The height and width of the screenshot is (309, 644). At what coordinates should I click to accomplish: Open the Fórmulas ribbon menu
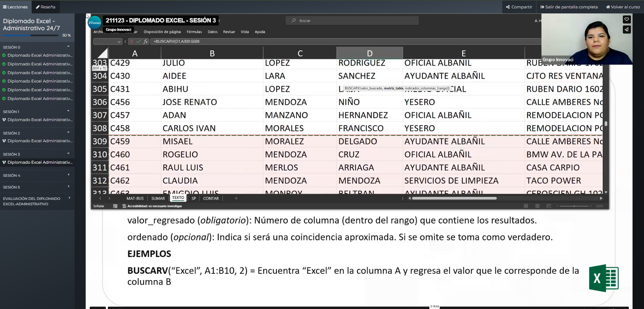(x=194, y=32)
